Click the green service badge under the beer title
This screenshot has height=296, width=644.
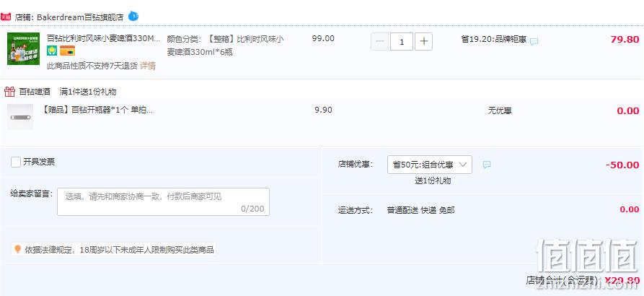coord(52,51)
